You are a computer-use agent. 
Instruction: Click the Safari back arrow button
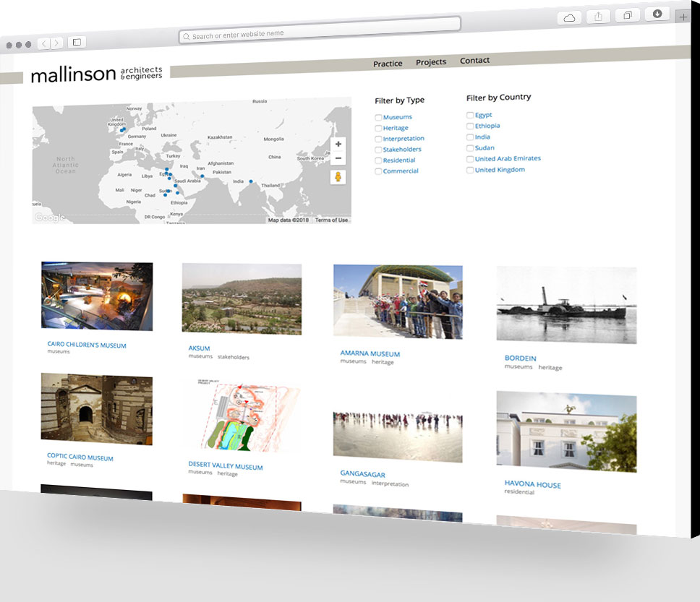[44, 43]
